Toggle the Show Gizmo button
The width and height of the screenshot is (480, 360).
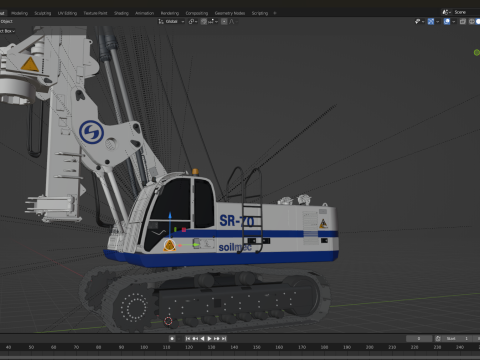(x=431, y=21)
